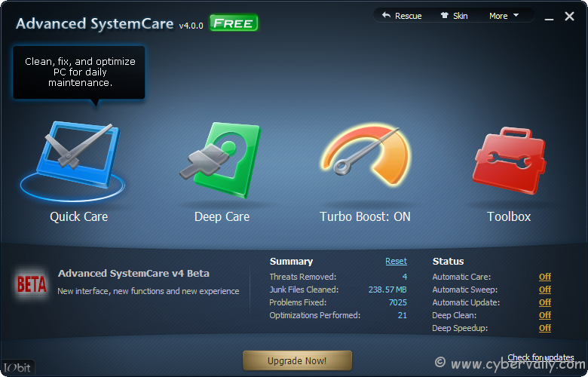The image size is (588, 377).
Task: Click the version v4.0.0 text
Action: pyautogui.click(x=191, y=26)
